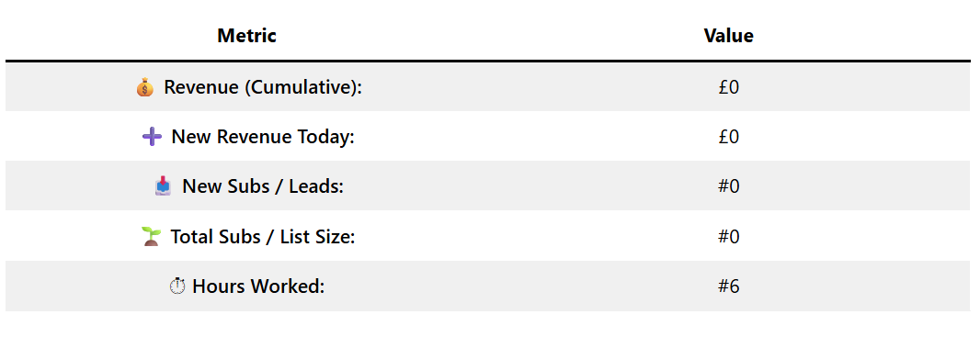The height and width of the screenshot is (348, 980).
Task: Select the Metric column header
Action: click(x=247, y=36)
